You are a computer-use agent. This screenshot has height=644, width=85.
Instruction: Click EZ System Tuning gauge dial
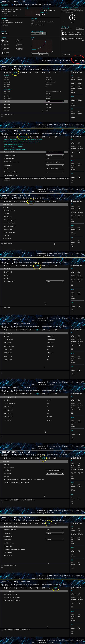coord(72,17)
